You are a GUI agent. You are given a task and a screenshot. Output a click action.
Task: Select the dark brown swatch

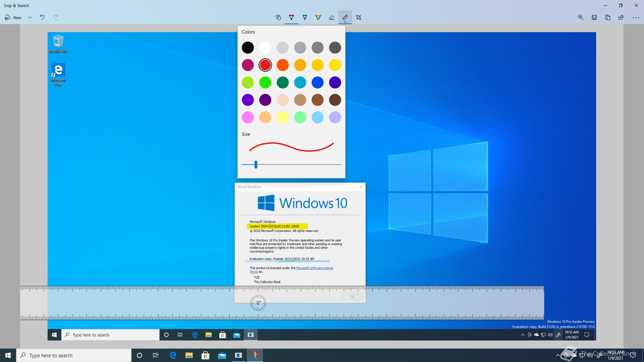click(x=335, y=100)
